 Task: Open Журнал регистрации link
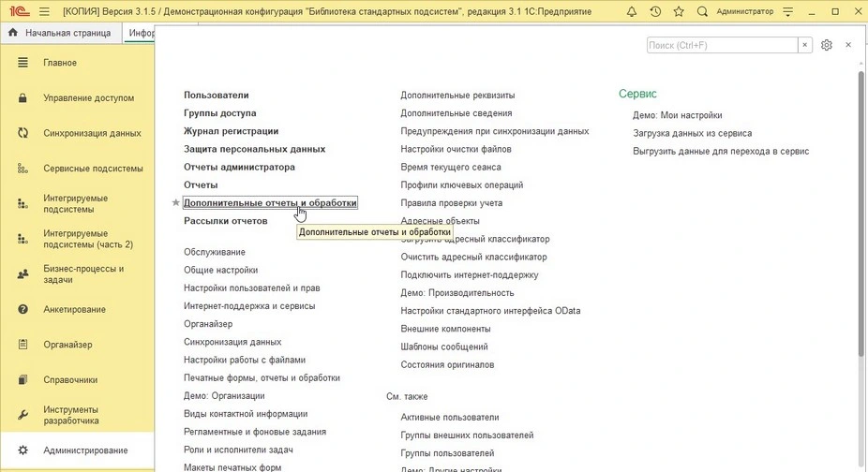point(231,131)
